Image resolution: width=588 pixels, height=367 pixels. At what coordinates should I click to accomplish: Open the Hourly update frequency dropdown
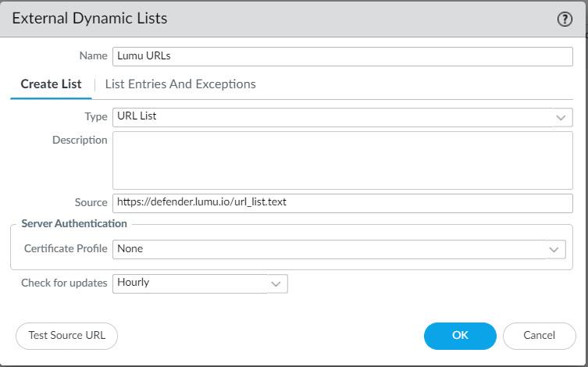coord(190,283)
